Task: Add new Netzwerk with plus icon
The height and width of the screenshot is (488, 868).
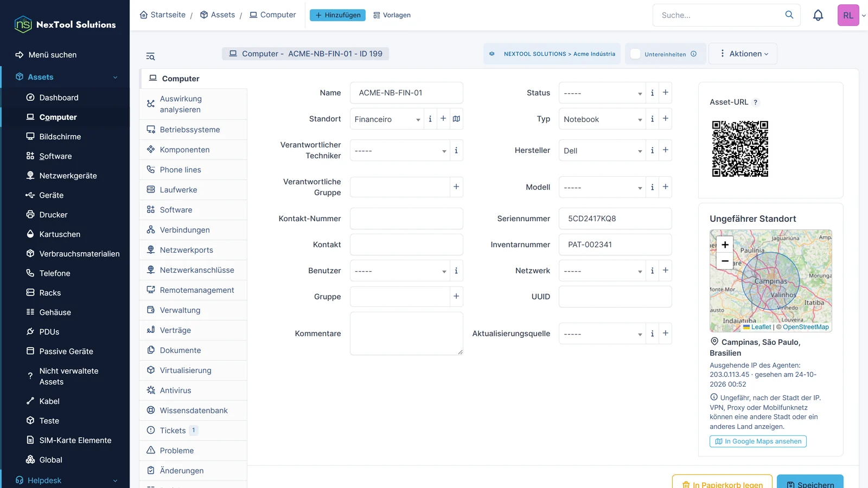Action: pos(666,271)
